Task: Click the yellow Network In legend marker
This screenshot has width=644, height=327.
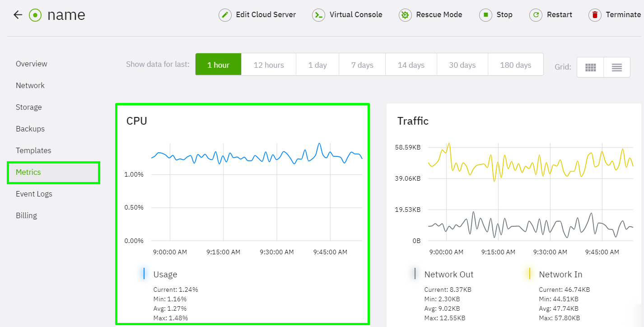Action: tap(530, 273)
